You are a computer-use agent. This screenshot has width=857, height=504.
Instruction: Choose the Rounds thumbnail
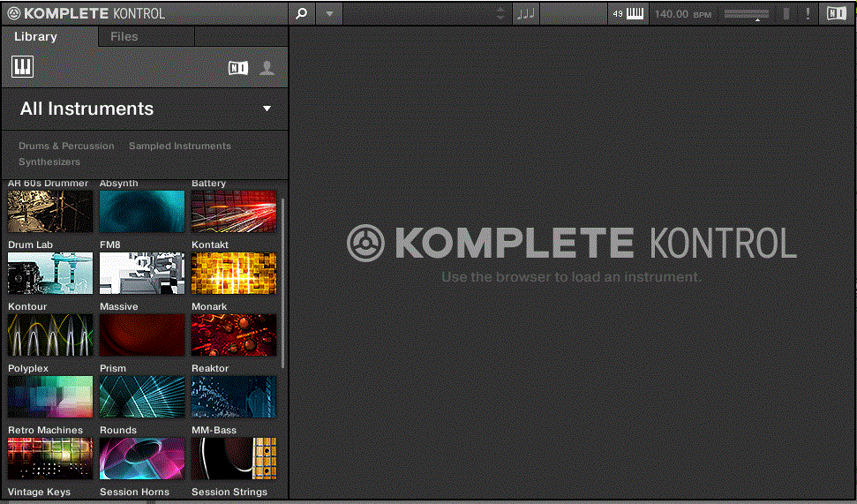click(142, 458)
